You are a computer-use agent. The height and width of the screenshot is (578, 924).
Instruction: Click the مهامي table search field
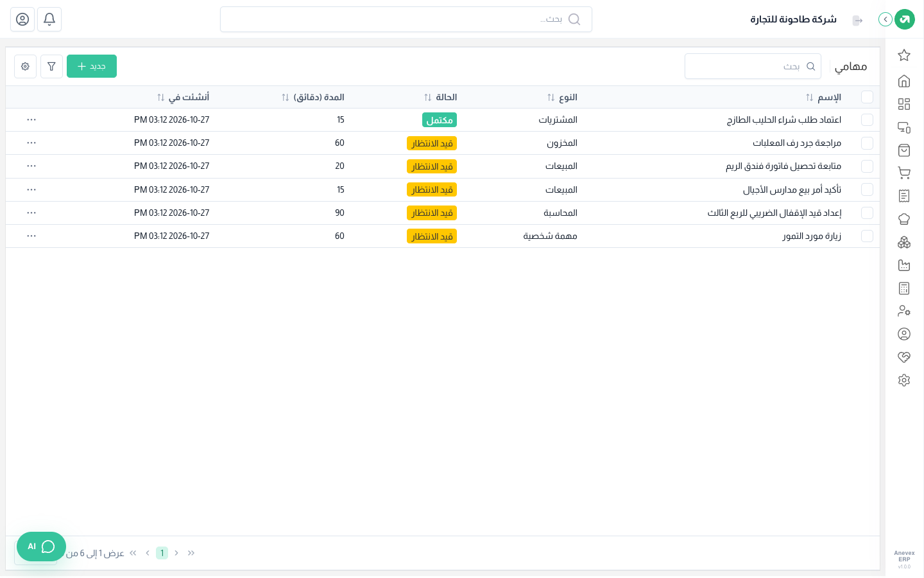(x=753, y=66)
